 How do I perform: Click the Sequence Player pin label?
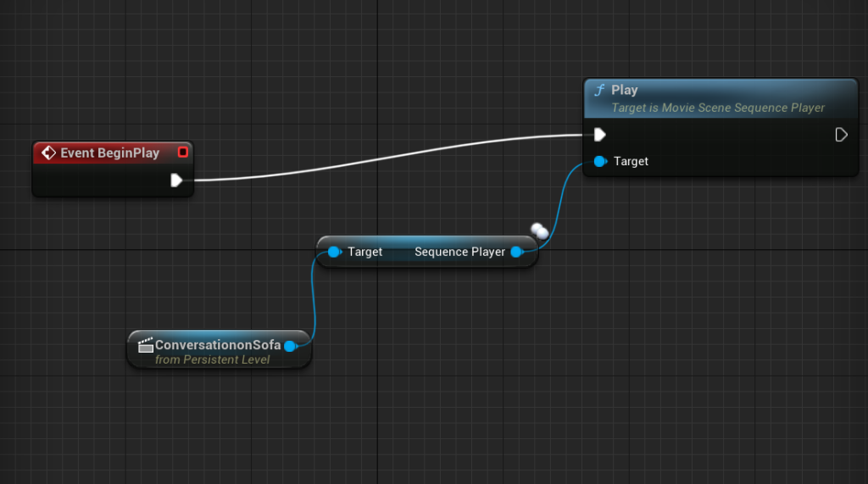click(x=459, y=252)
